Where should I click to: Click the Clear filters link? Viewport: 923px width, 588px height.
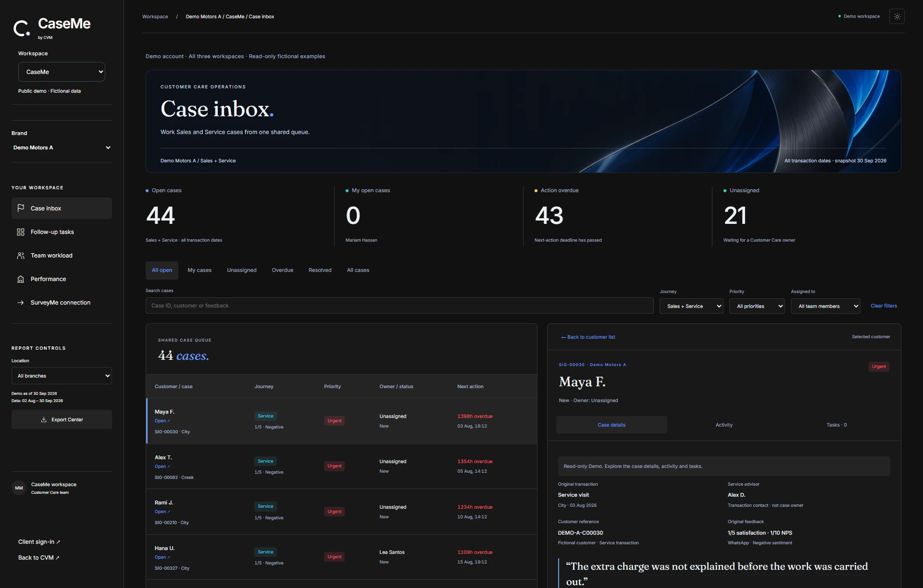[884, 306]
